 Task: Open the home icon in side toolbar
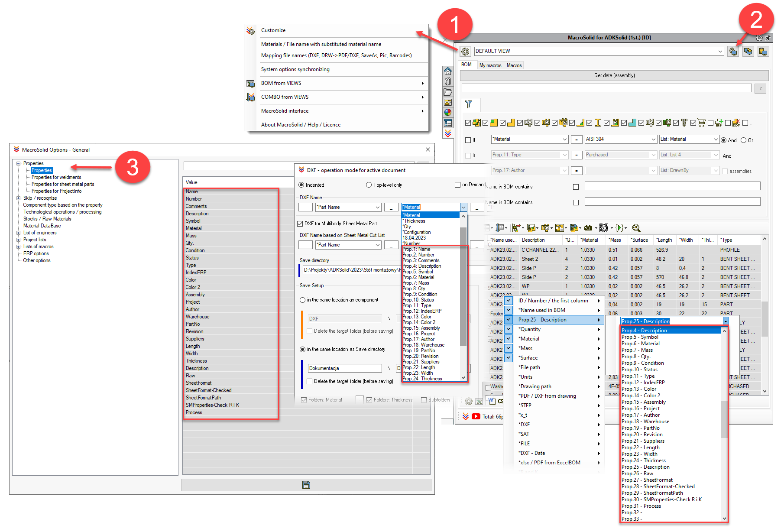[448, 71]
